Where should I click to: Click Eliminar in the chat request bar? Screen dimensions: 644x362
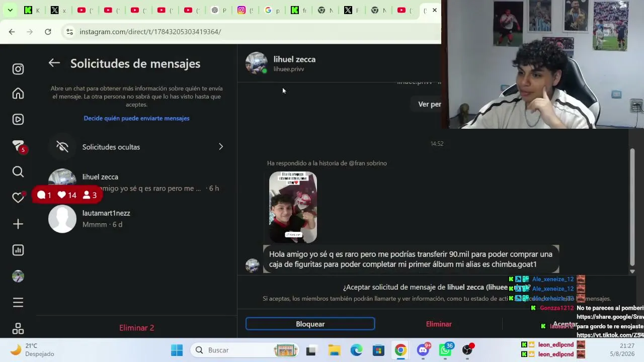(x=439, y=324)
